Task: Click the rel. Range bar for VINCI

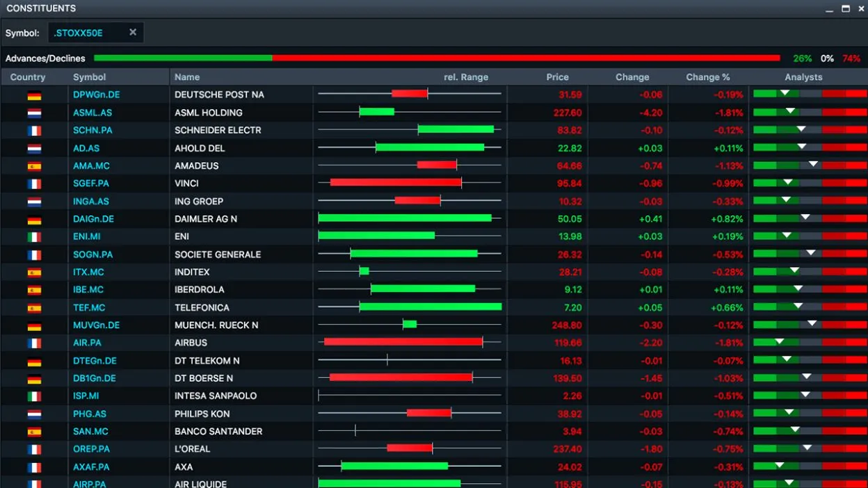Action: coord(410,184)
